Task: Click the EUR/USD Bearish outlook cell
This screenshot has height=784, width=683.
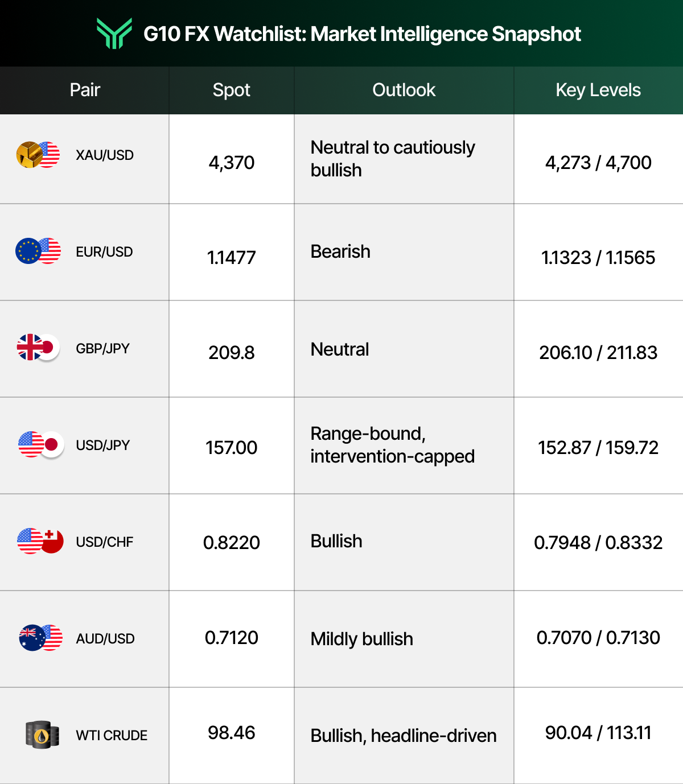Action: [404, 252]
